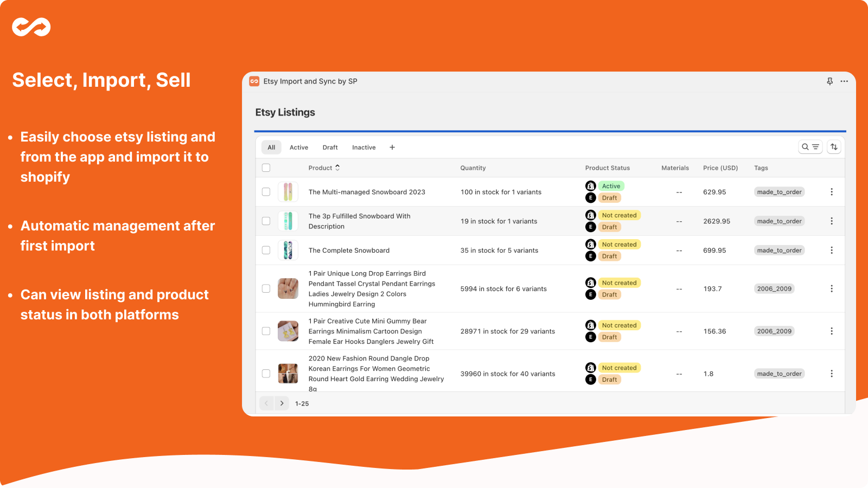Image resolution: width=868 pixels, height=488 pixels.
Task: Click the sort arrows button
Action: point(834,147)
